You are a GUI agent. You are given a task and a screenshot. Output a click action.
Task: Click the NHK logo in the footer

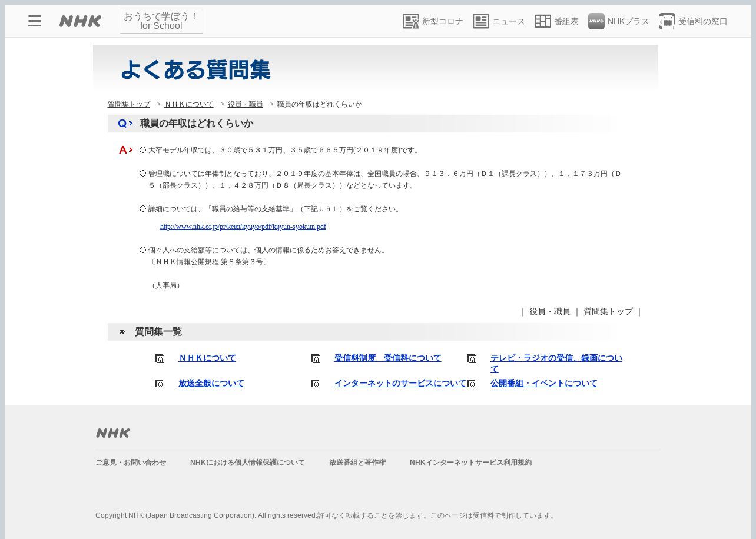(x=113, y=433)
